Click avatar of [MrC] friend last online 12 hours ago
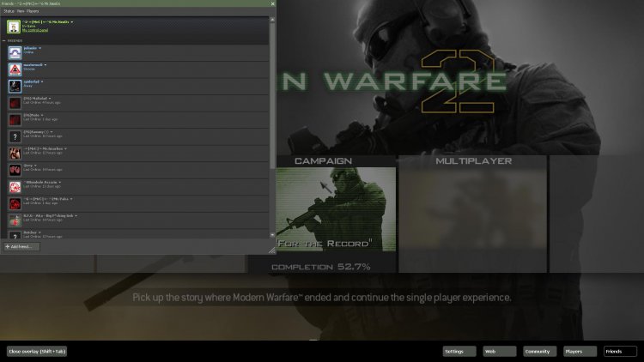The width and height of the screenshot is (644, 362). 15,154
